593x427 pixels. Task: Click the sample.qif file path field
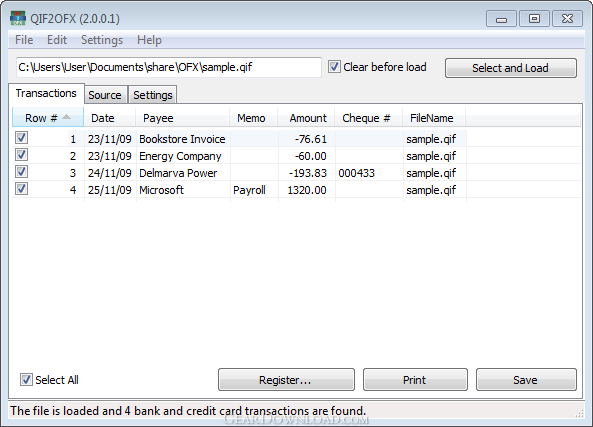coord(169,67)
